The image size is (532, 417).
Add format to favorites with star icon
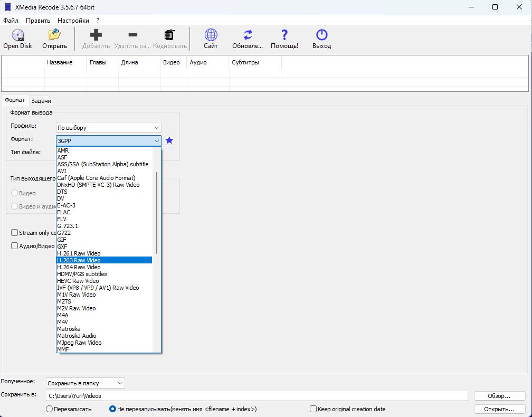pos(169,140)
